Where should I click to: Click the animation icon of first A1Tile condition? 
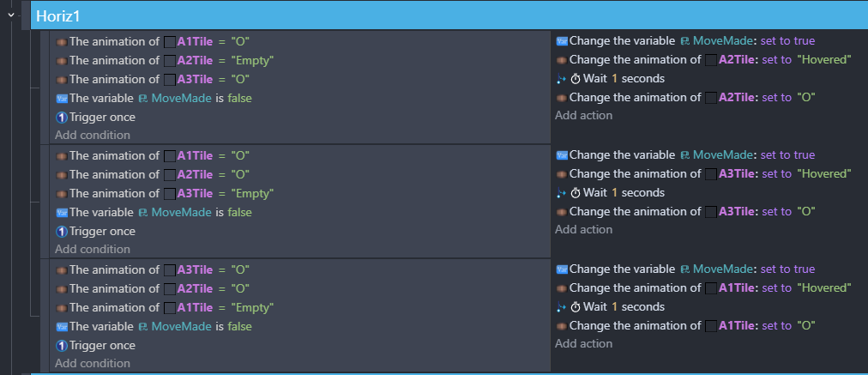62,42
